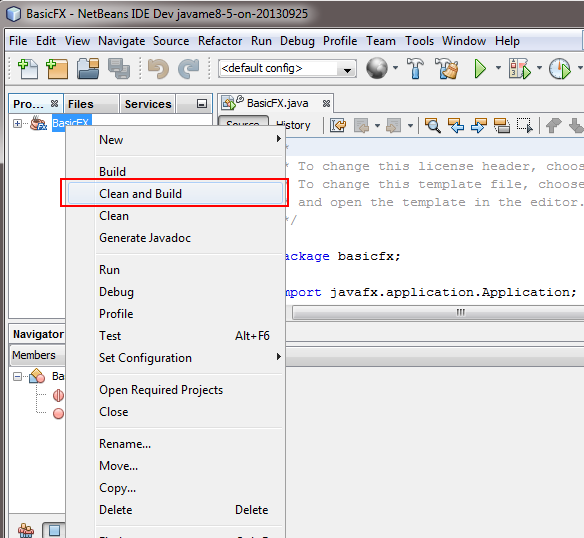The width and height of the screenshot is (584, 538).
Task: Choose Close in the context menu
Action: pyautogui.click(x=174, y=412)
